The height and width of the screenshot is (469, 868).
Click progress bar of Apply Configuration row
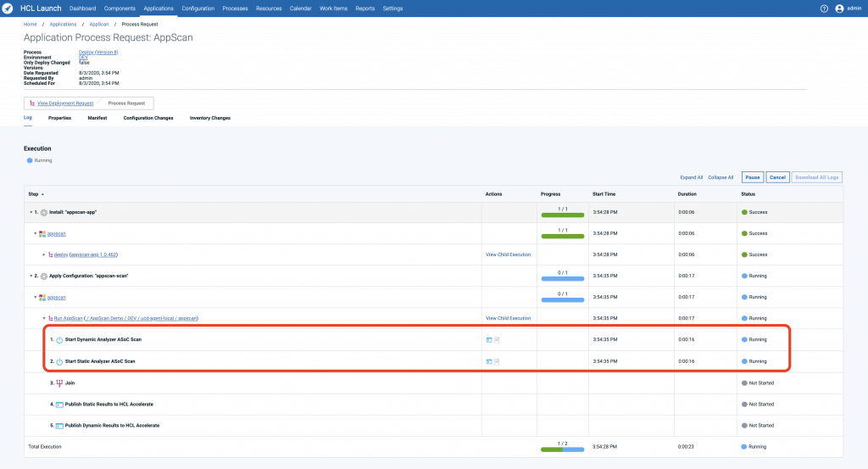tap(563, 278)
